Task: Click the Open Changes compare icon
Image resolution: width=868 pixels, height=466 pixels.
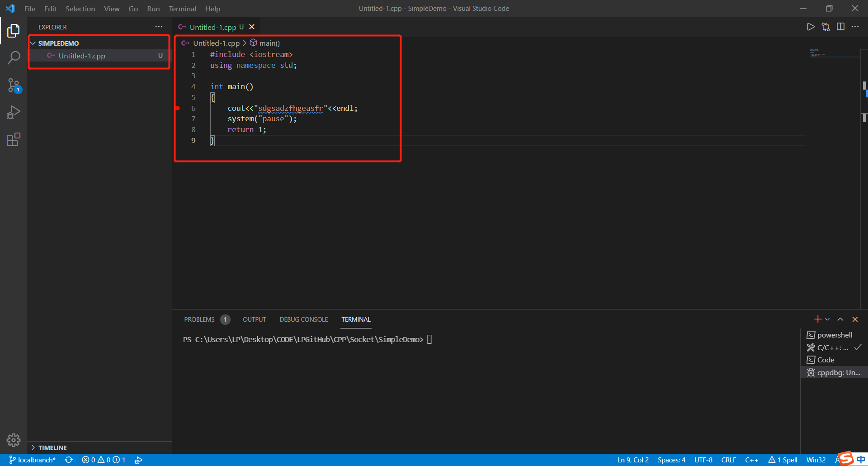Action: click(826, 27)
